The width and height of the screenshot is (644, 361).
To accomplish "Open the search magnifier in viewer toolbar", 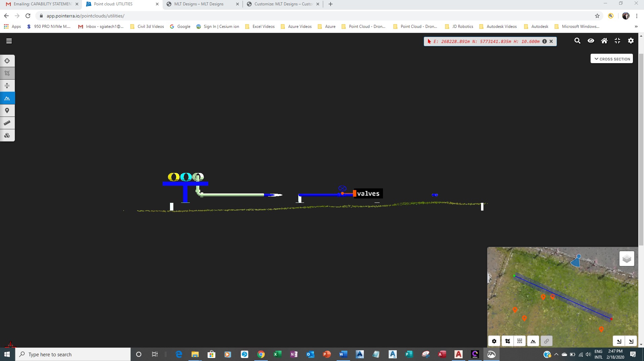I will [x=577, y=41].
